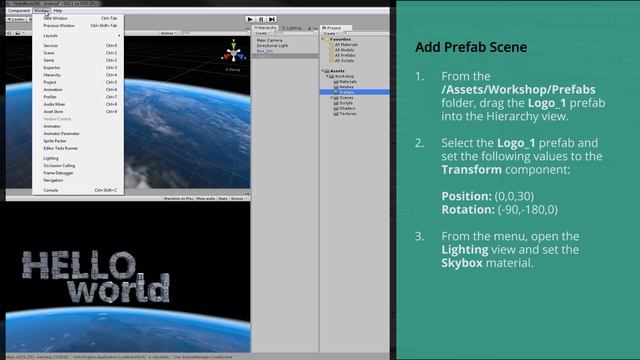This screenshot has height=360, width=640.
Task: Click the Step frame button
Action: point(272,19)
